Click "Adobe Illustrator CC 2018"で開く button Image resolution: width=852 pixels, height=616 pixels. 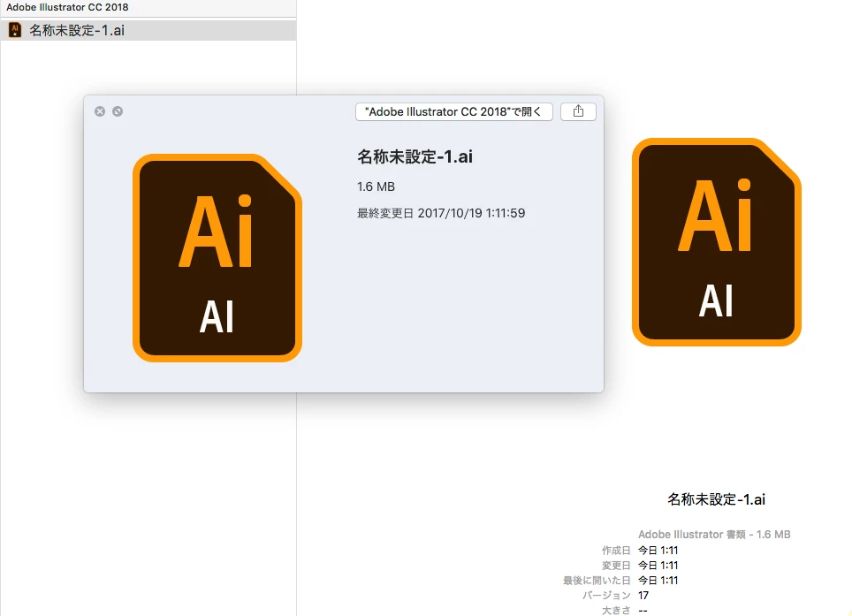tap(453, 111)
